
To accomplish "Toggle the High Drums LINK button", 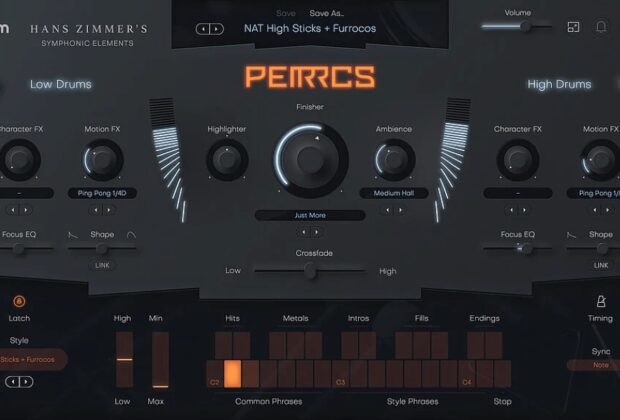I will pos(601,265).
